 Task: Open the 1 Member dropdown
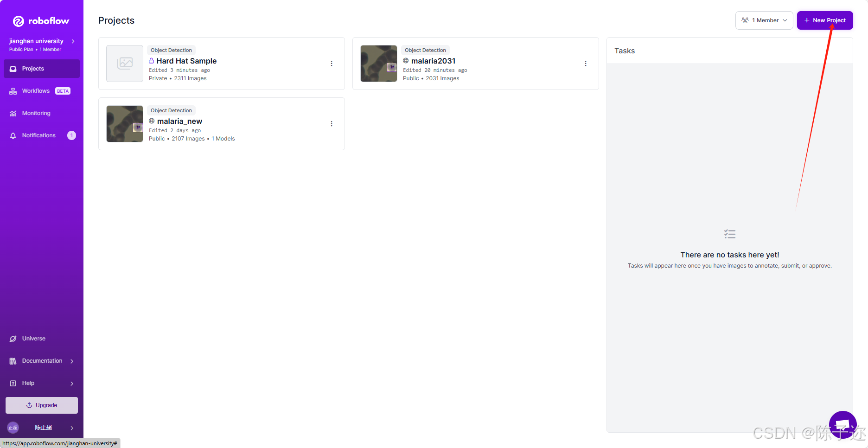pyautogui.click(x=764, y=20)
